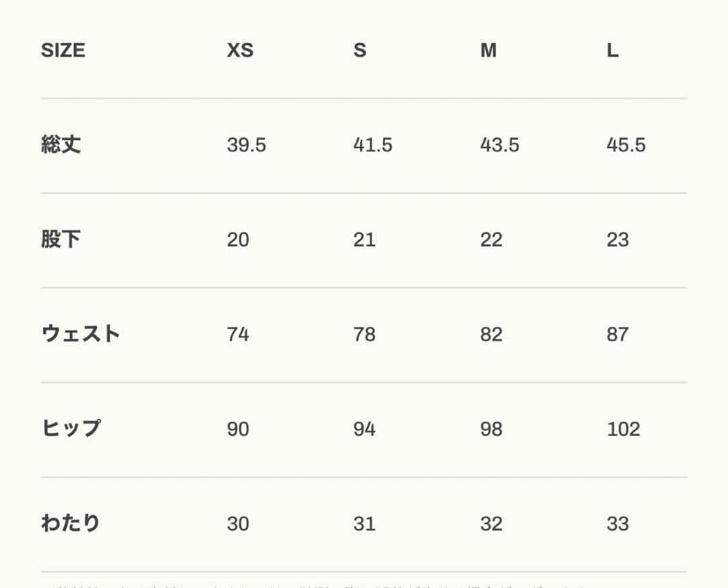Click the L size column header
Image resolution: width=728 pixels, height=588 pixels.
click(612, 51)
